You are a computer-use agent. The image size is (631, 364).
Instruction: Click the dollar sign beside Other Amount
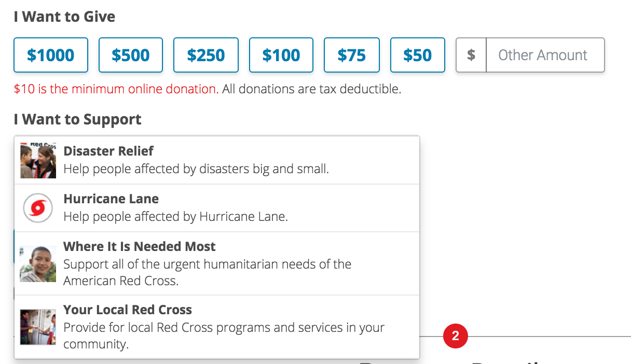click(x=471, y=55)
